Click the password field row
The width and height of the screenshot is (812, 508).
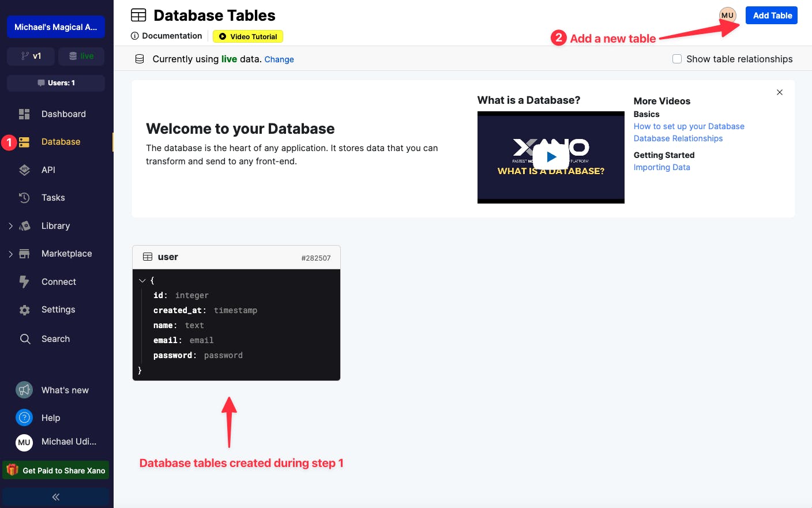198,355
